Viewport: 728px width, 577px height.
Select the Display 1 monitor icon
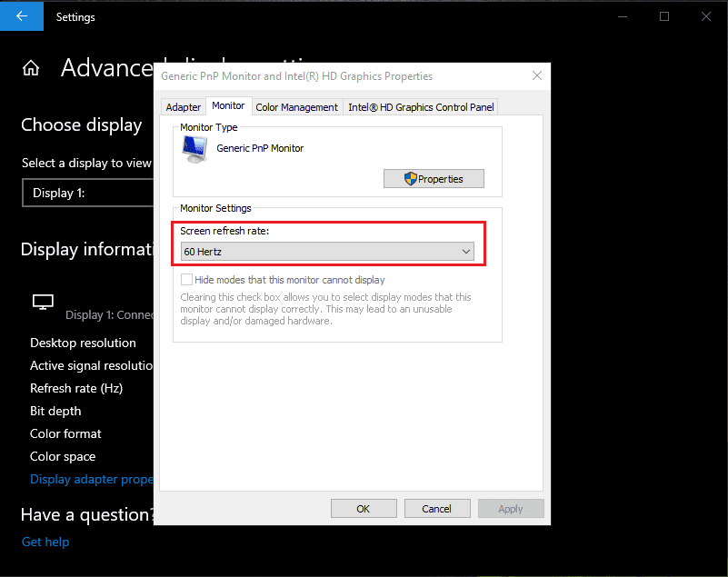click(43, 301)
